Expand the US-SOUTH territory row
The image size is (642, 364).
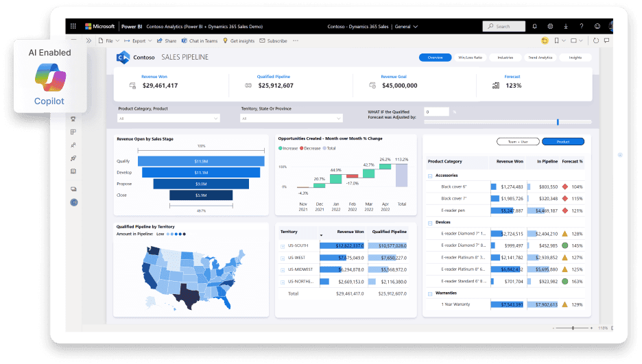point(283,245)
